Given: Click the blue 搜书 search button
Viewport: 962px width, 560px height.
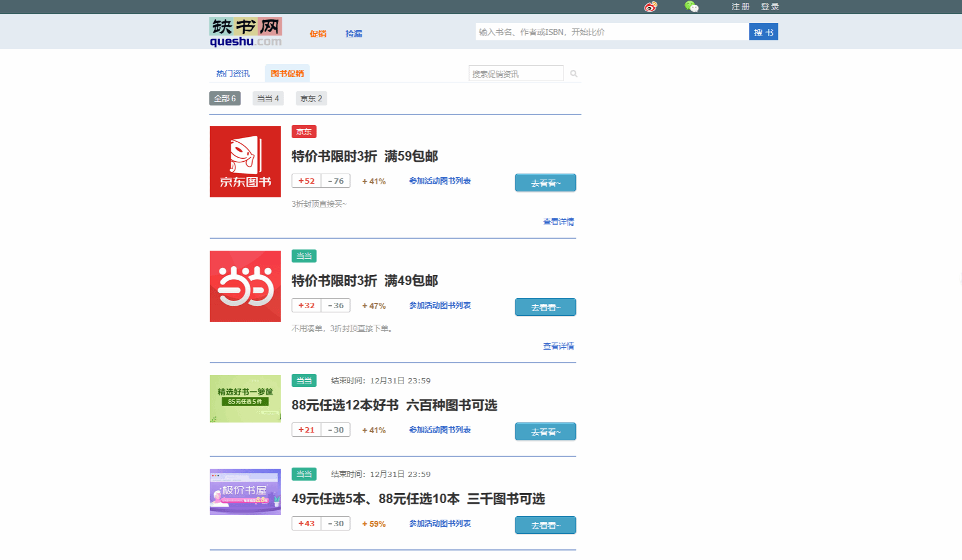Looking at the screenshot, I should coord(763,32).
